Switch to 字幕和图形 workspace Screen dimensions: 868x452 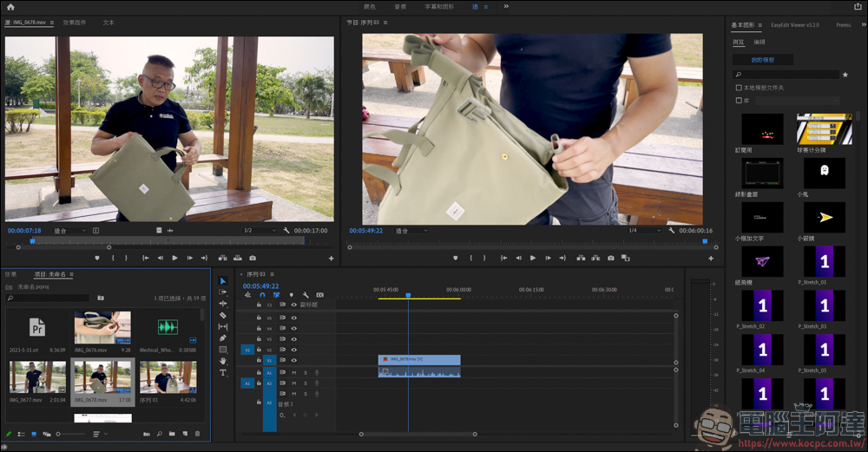(x=439, y=7)
